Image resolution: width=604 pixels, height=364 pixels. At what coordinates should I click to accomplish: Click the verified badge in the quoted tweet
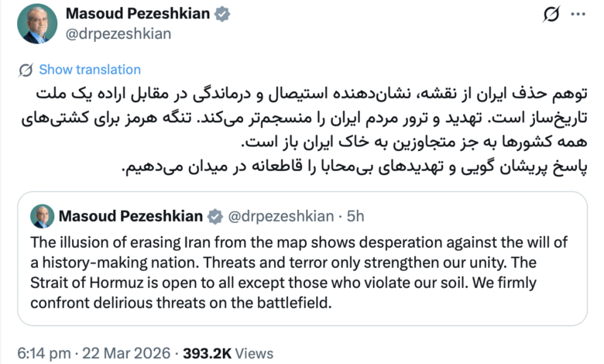pyautogui.click(x=214, y=215)
